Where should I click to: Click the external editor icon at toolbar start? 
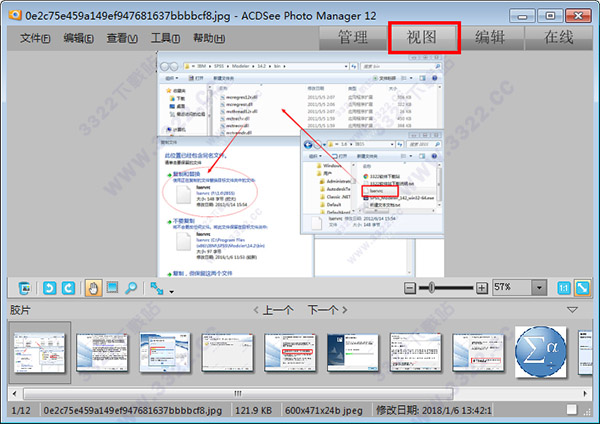click(24, 288)
